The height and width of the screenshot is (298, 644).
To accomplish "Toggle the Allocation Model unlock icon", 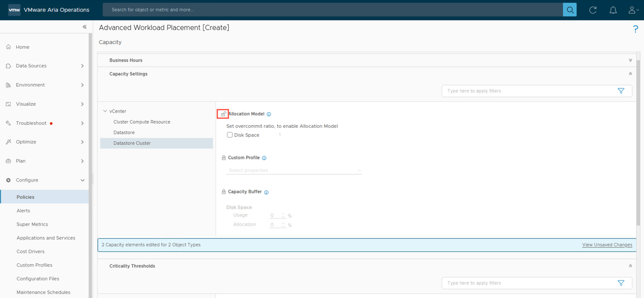I will tap(223, 114).
